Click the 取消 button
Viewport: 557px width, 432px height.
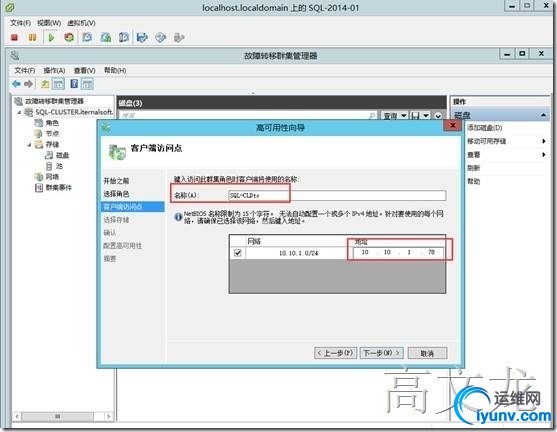point(427,353)
